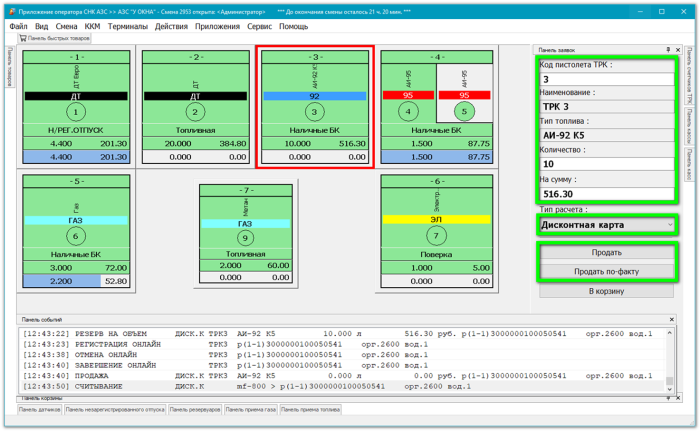Click the Топливная status on pump 2
The image size is (700, 431).
point(195,130)
